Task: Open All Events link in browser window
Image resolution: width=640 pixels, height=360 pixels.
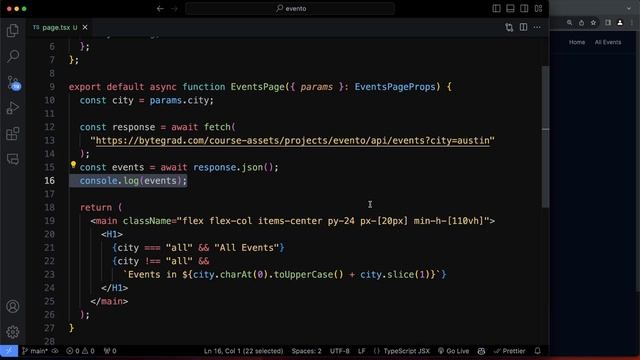Action: pyautogui.click(x=608, y=42)
